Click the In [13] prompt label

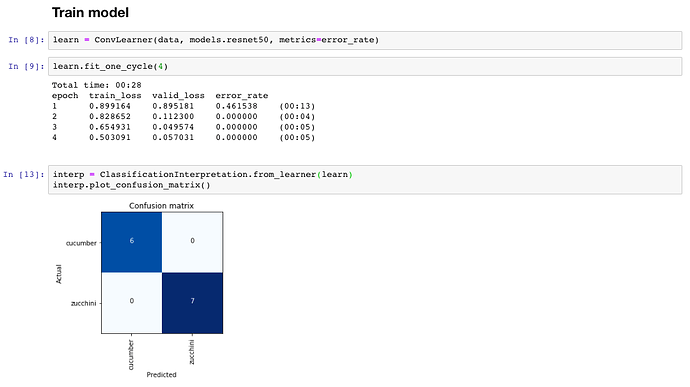(23, 174)
